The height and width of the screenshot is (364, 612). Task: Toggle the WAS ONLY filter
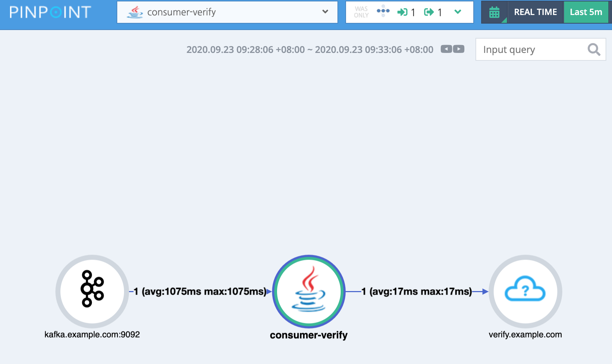pyautogui.click(x=361, y=12)
